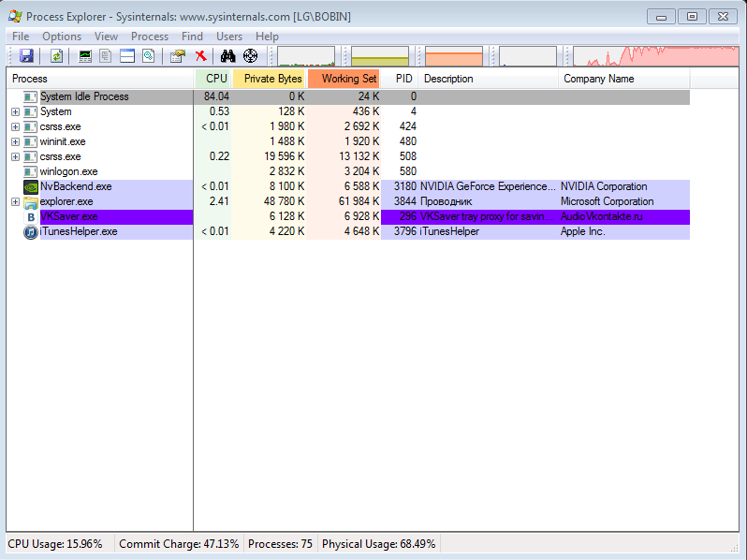This screenshot has height=560, width=747.
Task: Click the winlogon.exe process icon
Action: [31, 171]
